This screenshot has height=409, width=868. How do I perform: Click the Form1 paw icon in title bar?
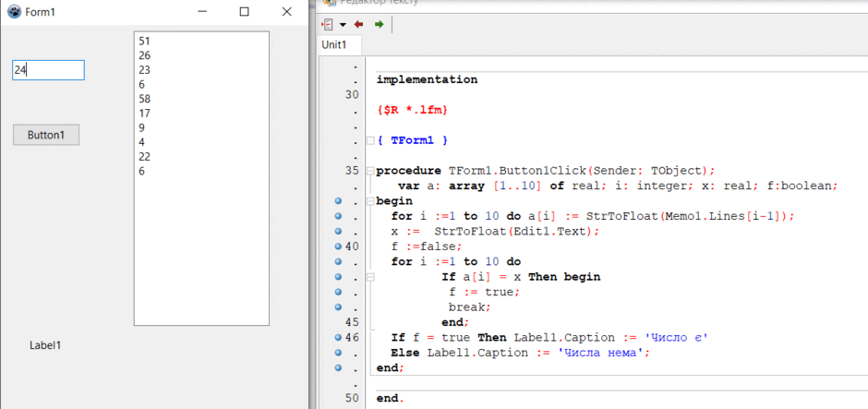pos(14,12)
